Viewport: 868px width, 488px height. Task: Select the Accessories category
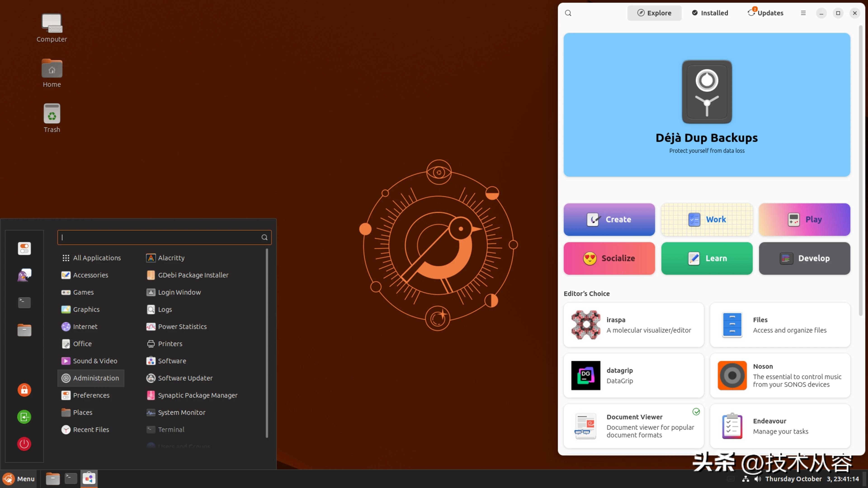click(91, 275)
